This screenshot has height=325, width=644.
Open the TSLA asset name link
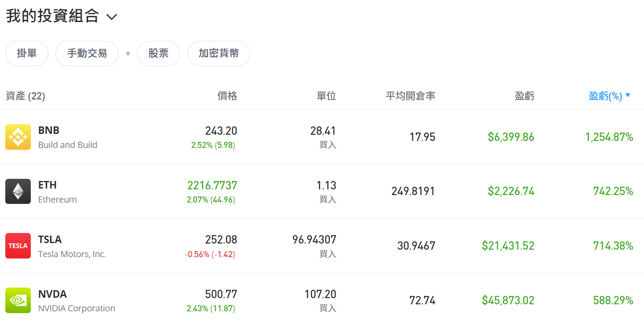[x=50, y=240]
